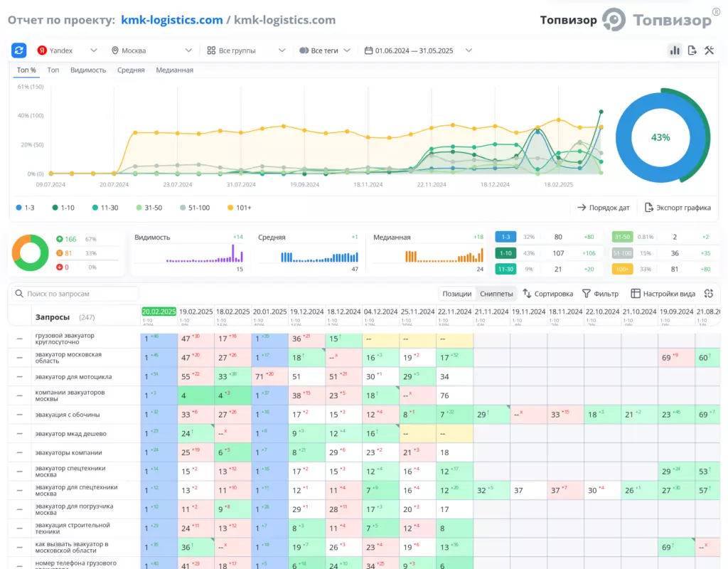Click the refresh positions icon beside Настройки вида
Viewport: 728px width, 569px height.
(x=709, y=294)
